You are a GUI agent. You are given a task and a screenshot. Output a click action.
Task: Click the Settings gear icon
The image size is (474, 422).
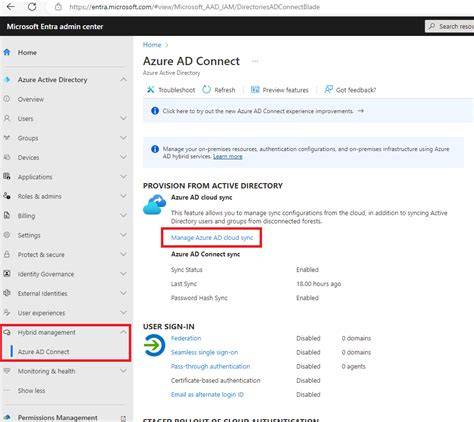click(7, 235)
